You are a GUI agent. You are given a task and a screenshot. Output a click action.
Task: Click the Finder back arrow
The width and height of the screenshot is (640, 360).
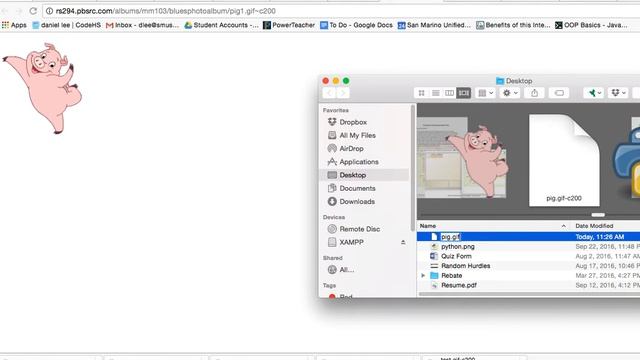329,93
